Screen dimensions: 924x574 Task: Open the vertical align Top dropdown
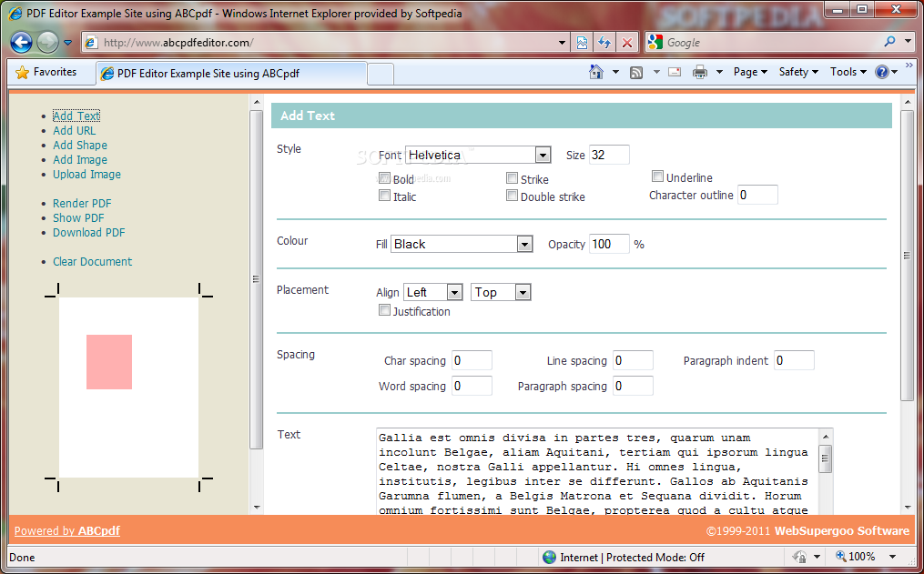(501, 292)
